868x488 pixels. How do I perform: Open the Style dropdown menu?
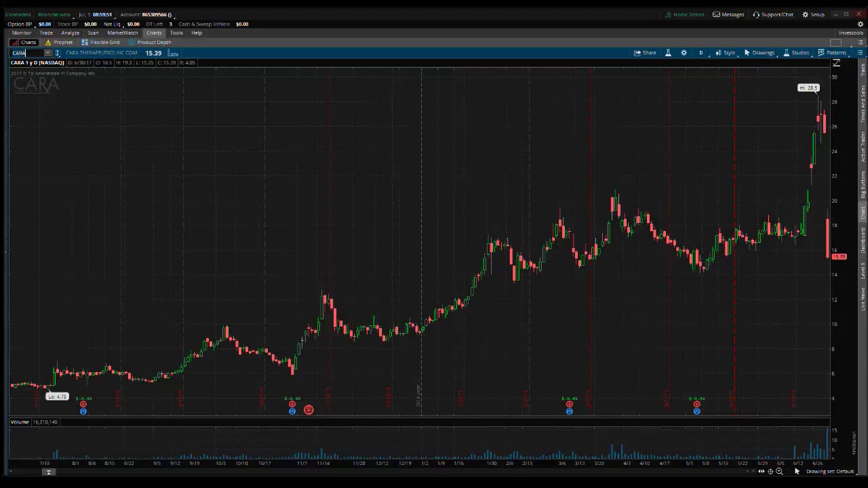pyautogui.click(x=725, y=53)
